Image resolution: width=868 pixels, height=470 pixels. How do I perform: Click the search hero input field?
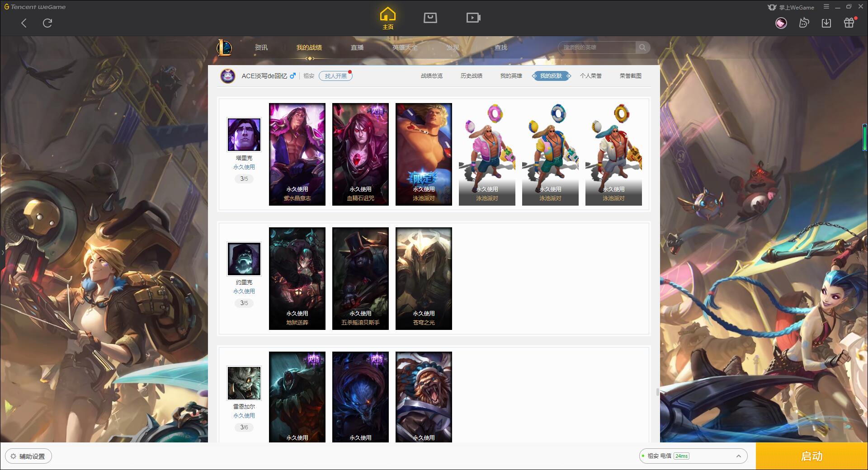coord(597,47)
